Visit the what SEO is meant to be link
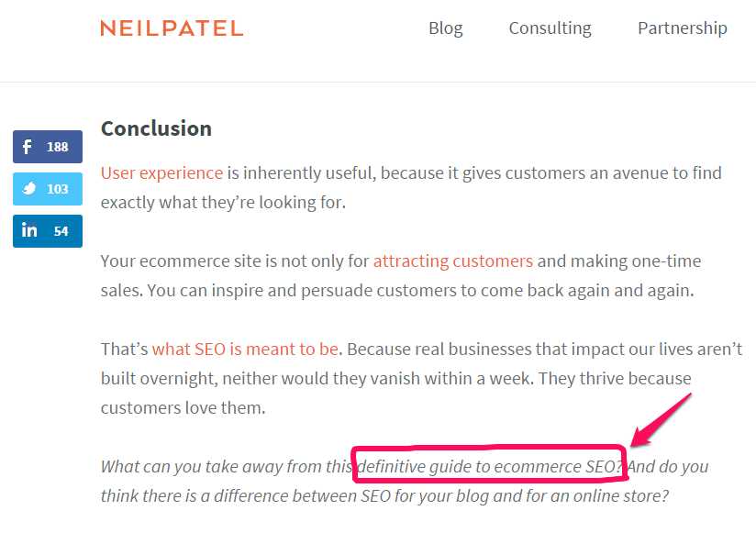 (x=245, y=349)
